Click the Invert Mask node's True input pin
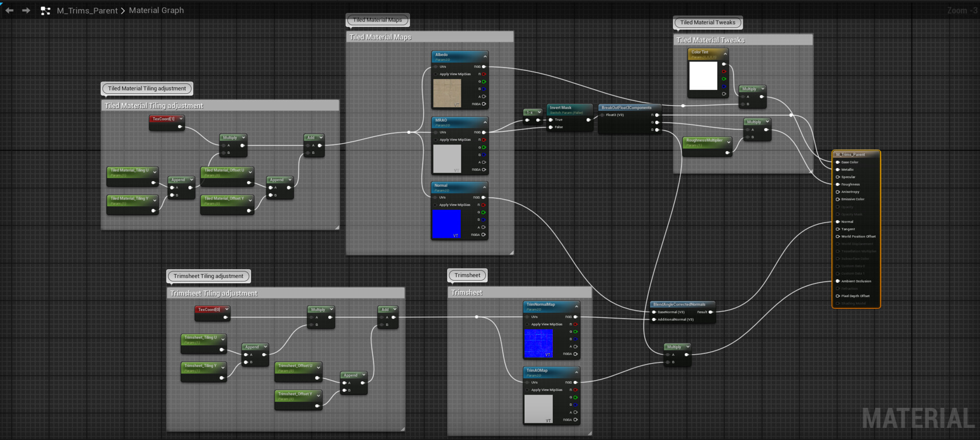This screenshot has height=440, width=980. tap(551, 120)
